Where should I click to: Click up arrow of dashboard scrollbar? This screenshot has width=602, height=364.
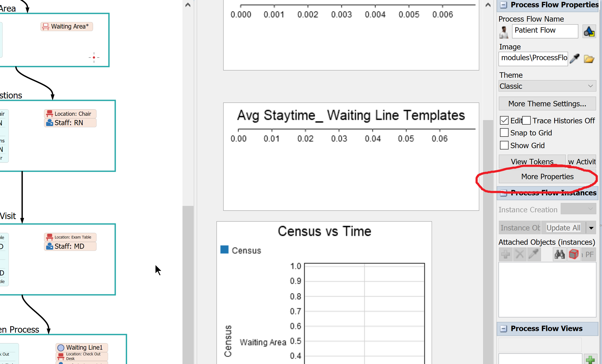[488, 5]
